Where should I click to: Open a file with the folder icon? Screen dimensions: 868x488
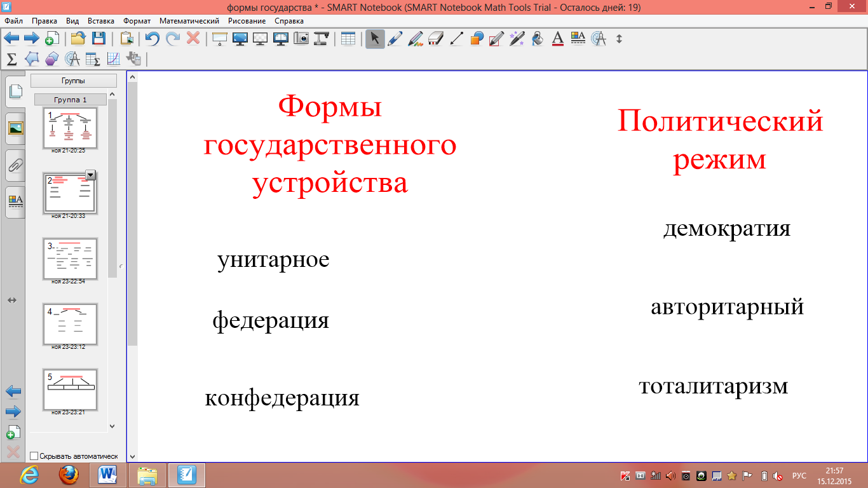(78, 38)
